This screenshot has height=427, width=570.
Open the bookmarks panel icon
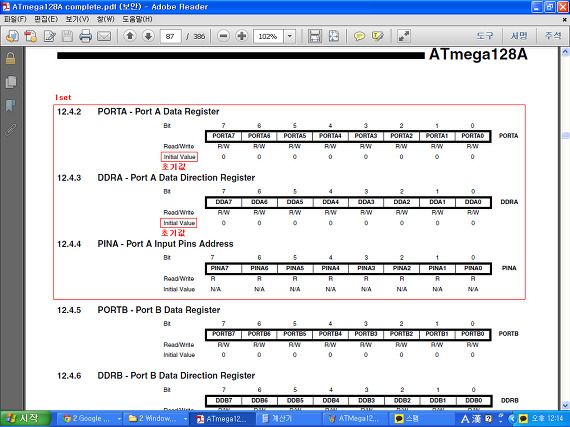[11, 106]
